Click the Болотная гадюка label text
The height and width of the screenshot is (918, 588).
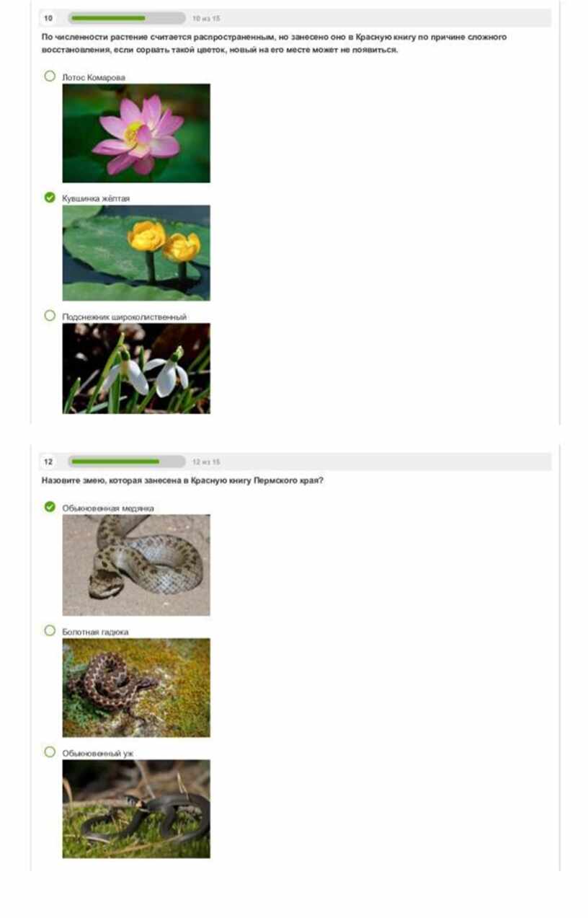[95, 632]
